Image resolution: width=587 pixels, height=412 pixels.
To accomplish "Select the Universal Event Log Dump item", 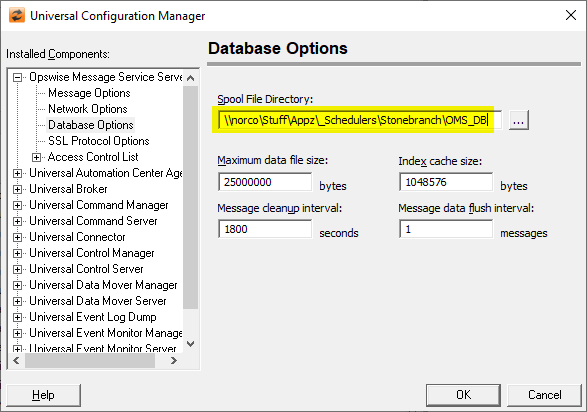I will [x=92, y=317].
